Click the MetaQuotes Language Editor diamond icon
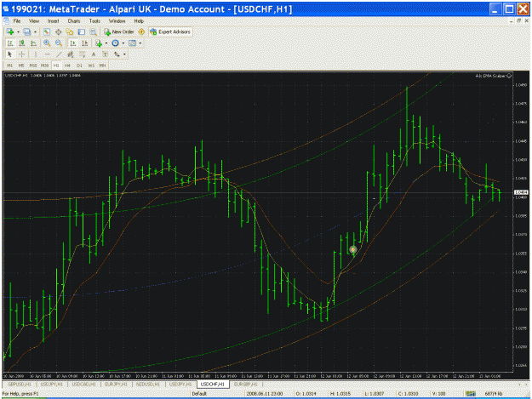 [x=141, y=31]
